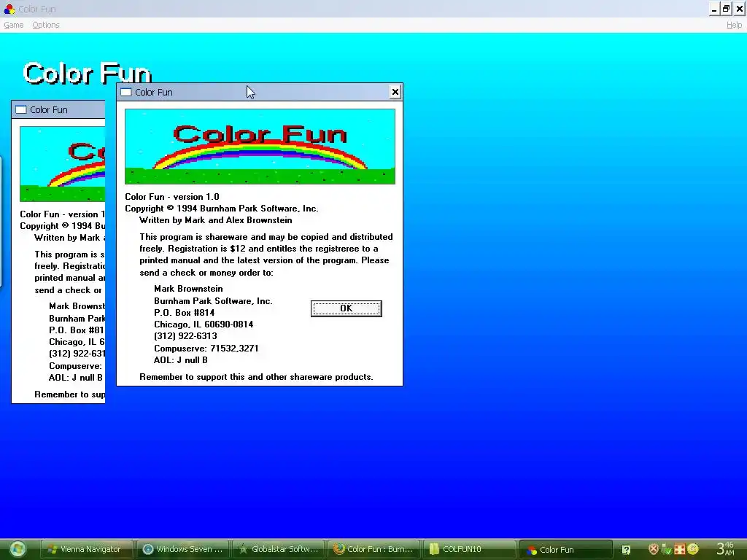Click the red and white square tray icon

[x=680, y=550]
